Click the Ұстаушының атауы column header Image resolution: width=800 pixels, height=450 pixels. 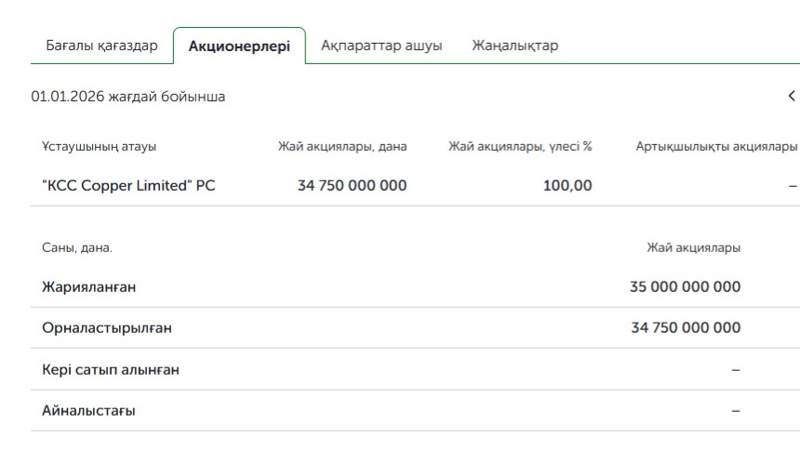(x=99, y=146)
